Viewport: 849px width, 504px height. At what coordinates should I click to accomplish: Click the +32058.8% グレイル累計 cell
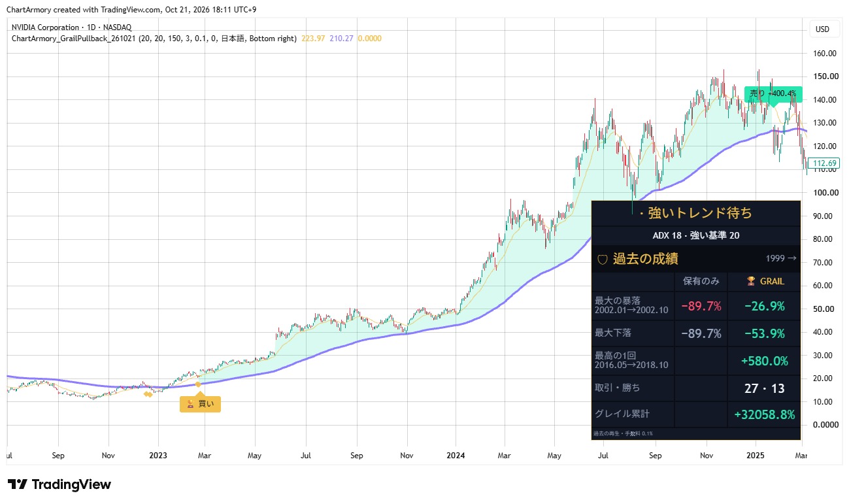pyautogui.click(x=764, y=414)
